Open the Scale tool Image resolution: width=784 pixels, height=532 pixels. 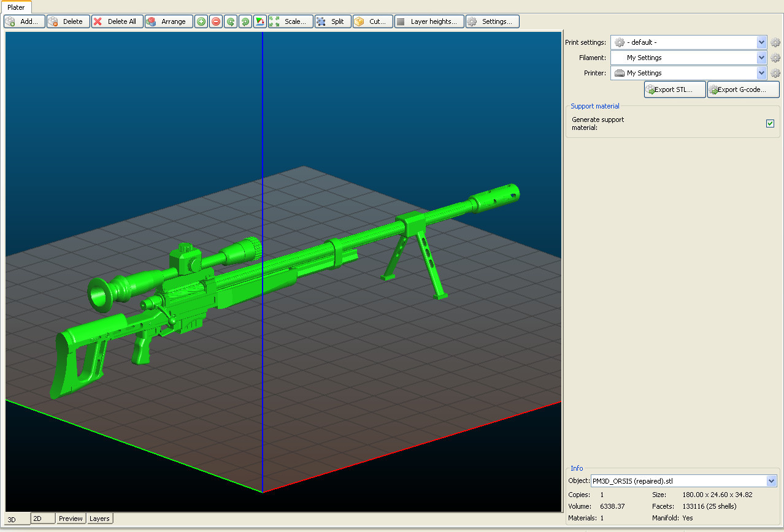point(290,21)
